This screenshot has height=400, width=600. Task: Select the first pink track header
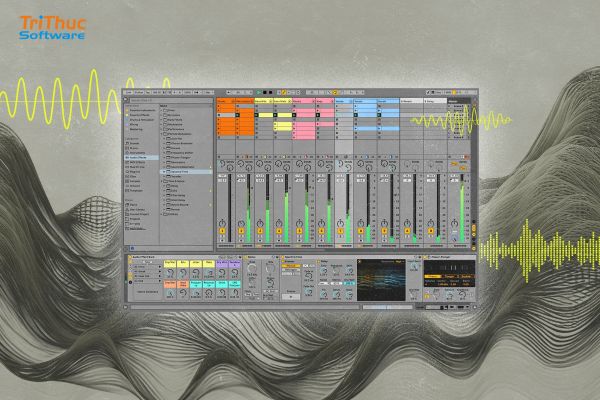point(304,101)
